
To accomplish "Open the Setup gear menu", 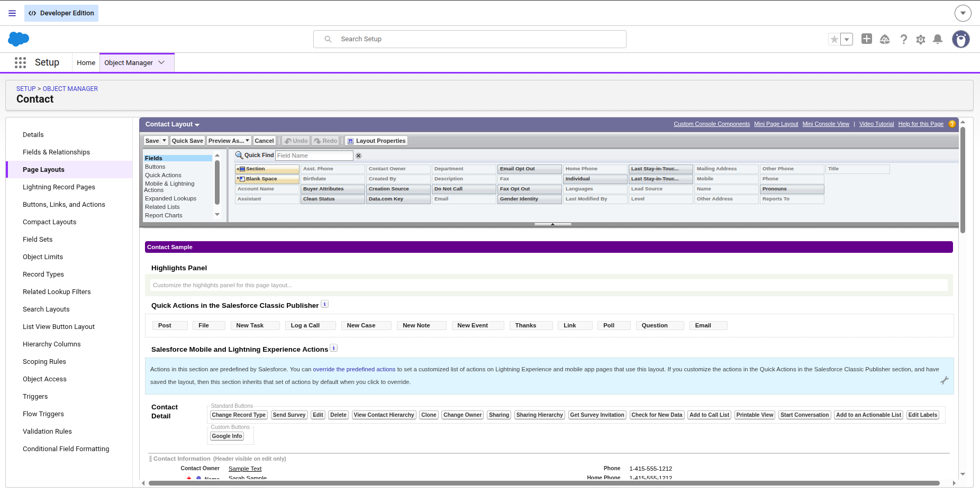I will click(x=921, y=39).
